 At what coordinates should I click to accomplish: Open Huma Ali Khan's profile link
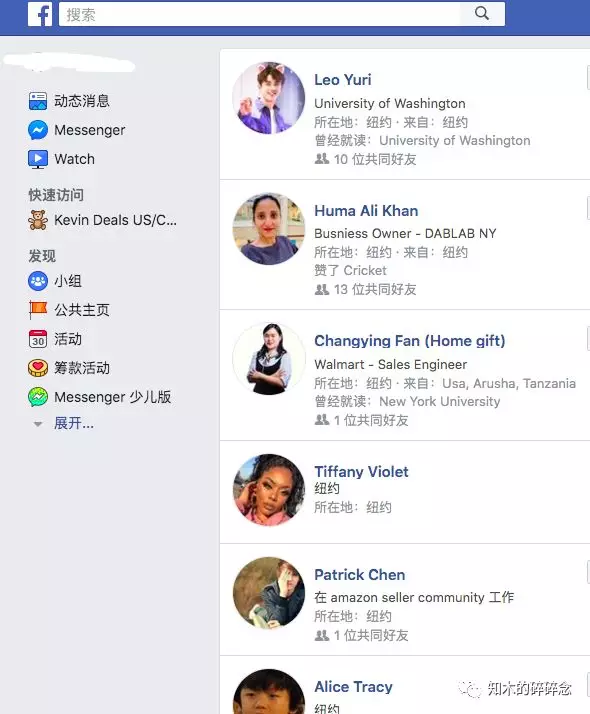pyautogui.click(x=366, y=211)
